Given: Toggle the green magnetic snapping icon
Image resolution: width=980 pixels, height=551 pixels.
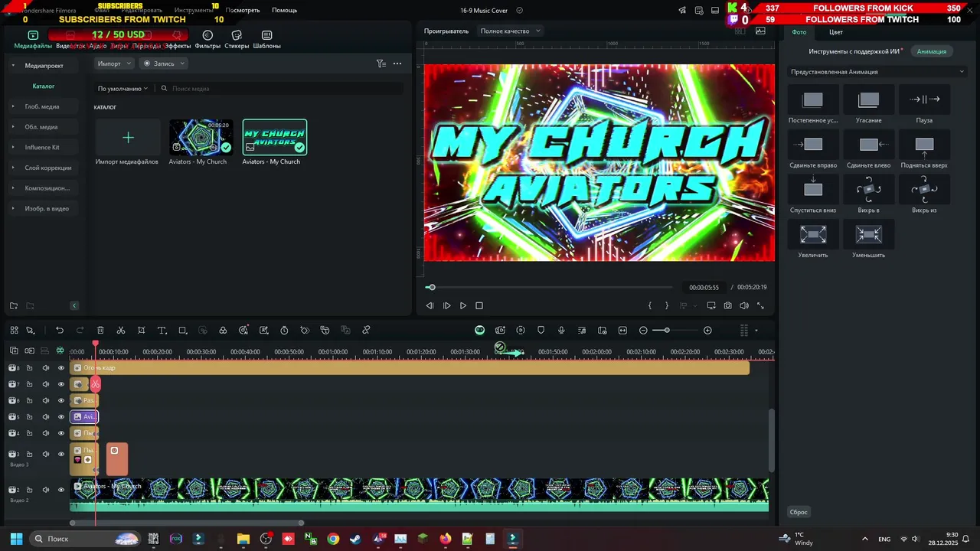Looking at the screenshot, I should (x=60, y=350).
